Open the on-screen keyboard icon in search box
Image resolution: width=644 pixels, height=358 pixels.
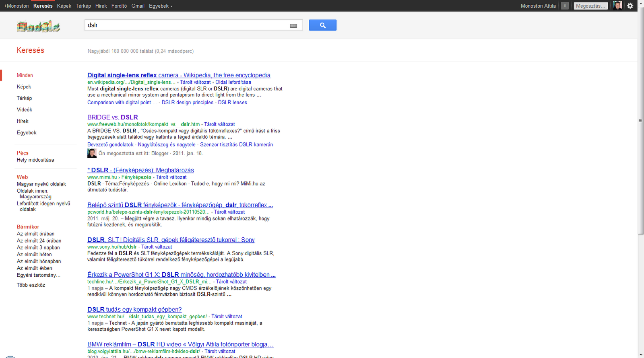tap(293, 26)
